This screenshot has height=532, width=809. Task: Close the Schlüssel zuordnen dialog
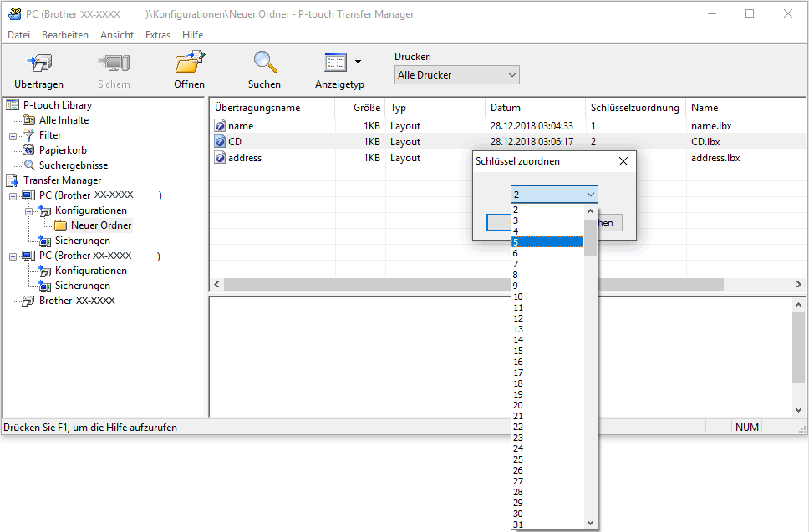point(623,161)
